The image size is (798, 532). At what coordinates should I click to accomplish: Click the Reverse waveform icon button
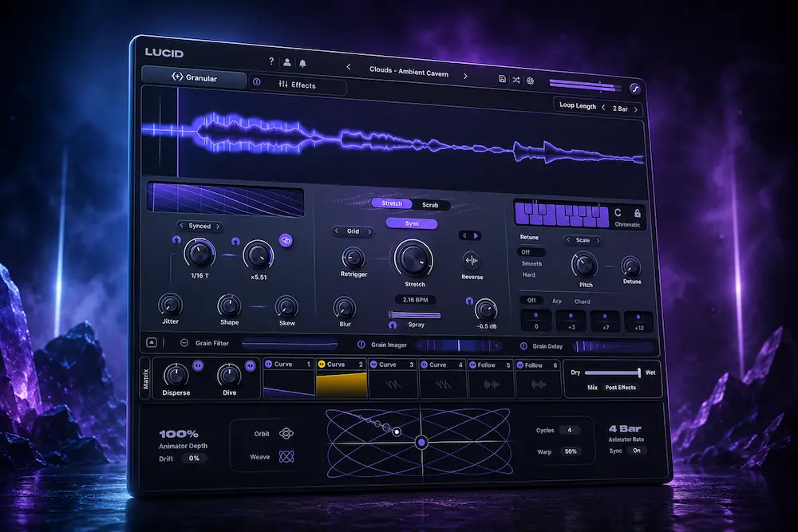[472, 260]
